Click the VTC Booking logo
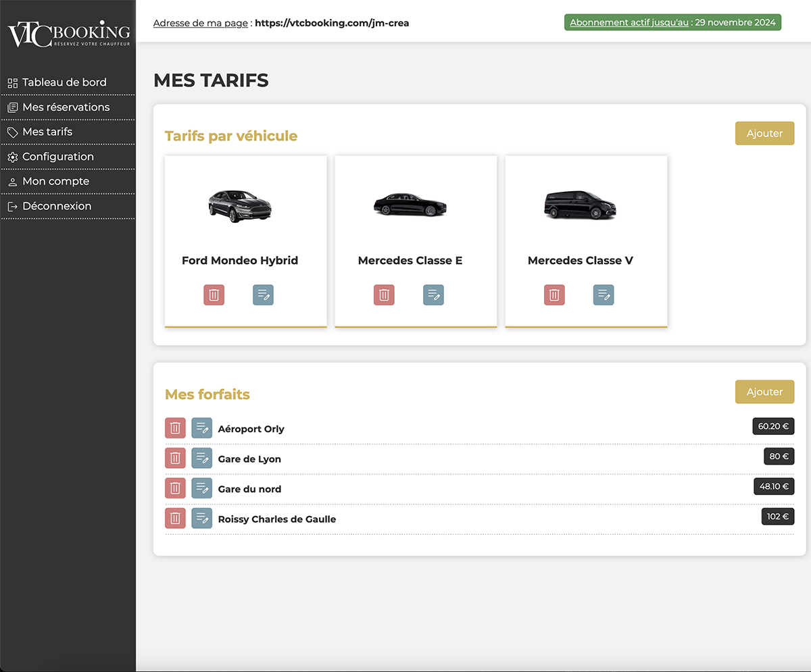Screen dimensions: 811x672 (x=68, y=34)
